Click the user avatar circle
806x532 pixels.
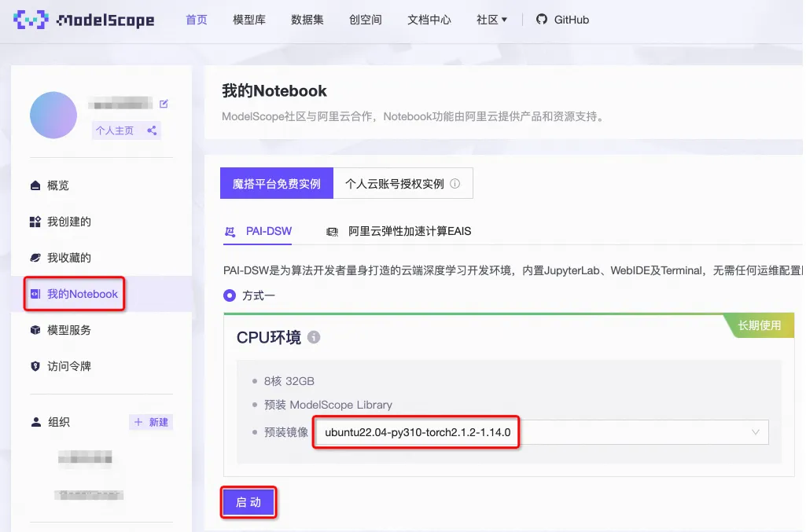tap(53, 115)
